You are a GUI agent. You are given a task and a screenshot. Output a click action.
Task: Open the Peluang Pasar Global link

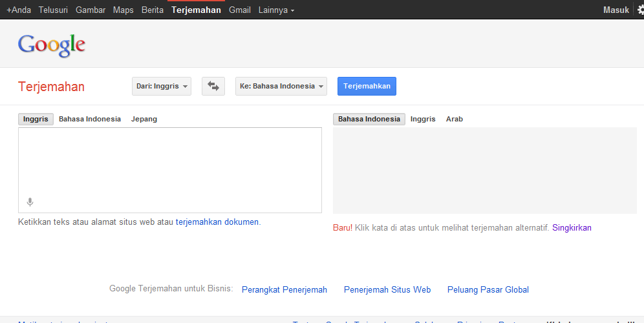coord(488,290)
